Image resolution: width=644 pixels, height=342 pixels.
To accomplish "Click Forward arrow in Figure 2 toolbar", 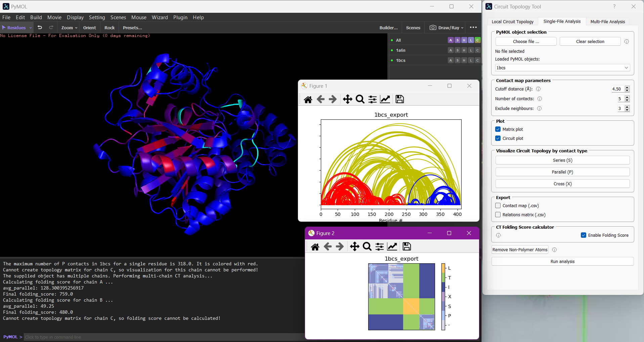I will tap(340, 246).
